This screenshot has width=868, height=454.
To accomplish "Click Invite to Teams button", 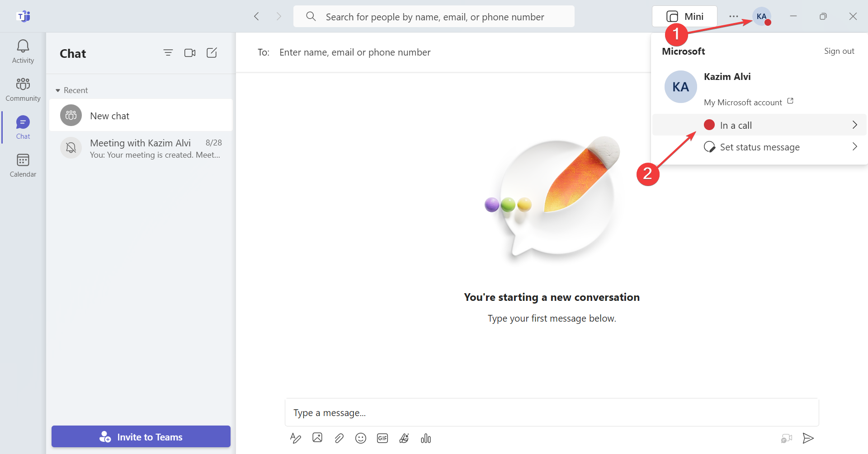I will 141,437.
